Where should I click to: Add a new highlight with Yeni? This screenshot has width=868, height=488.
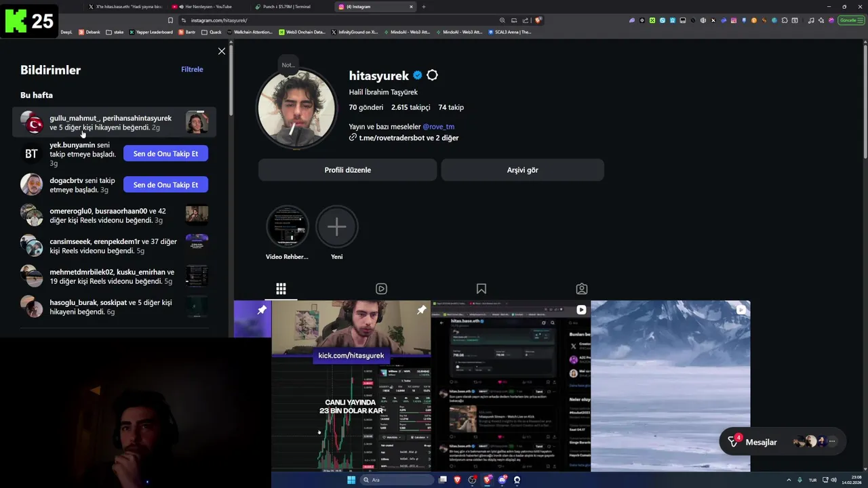(336, 232)
